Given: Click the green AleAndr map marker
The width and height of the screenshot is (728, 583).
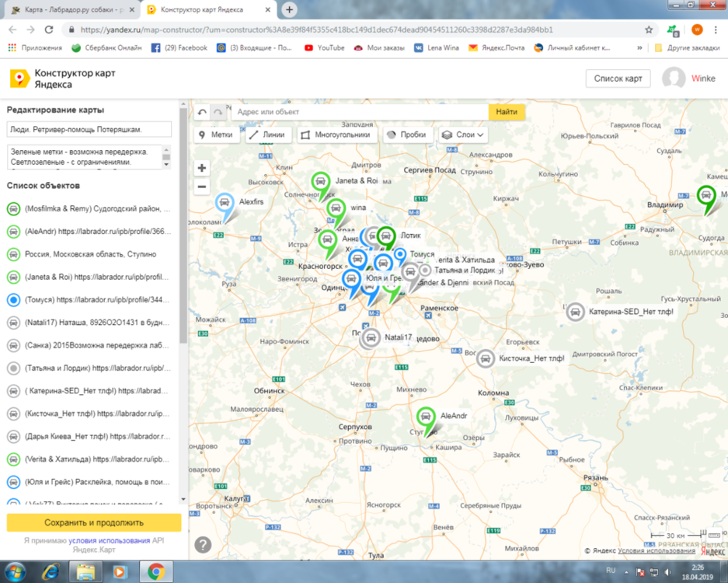Looking at the screenshot, I should click(425, 417).
